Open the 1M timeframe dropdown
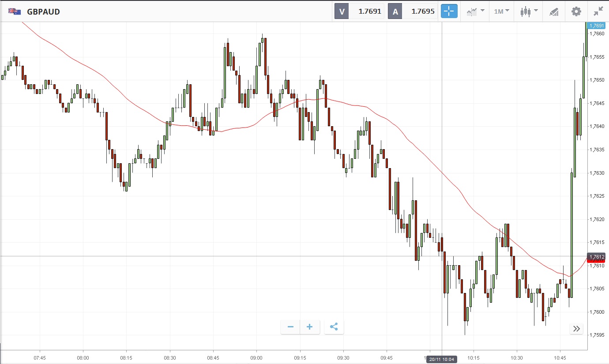609x364 pixels. click(502, 11)
